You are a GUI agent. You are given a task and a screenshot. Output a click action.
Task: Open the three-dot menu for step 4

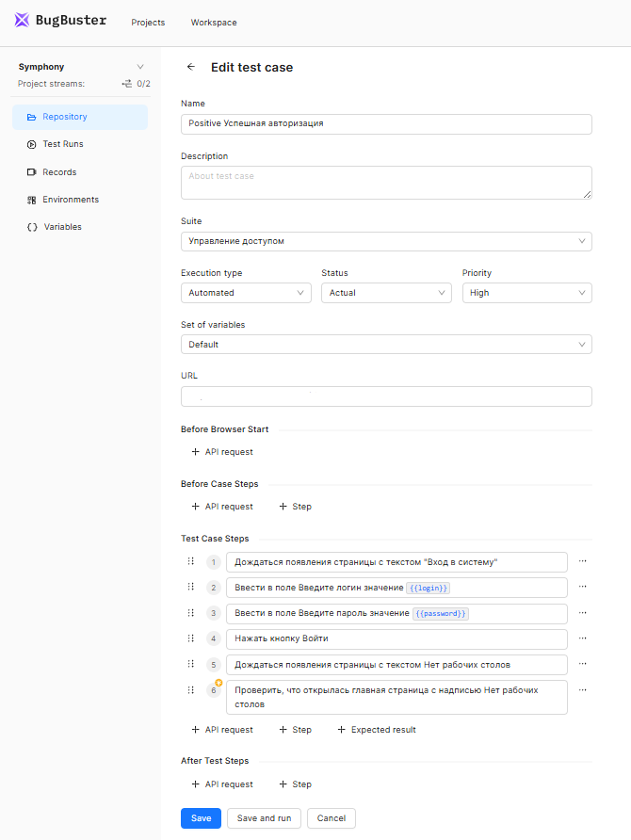tap(583, 638)
